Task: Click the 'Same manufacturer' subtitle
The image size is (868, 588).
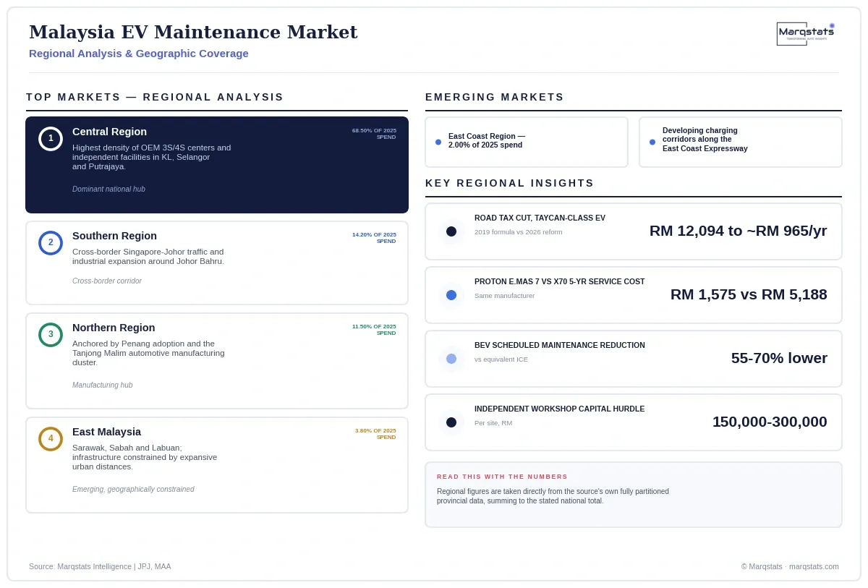Action: pos(504,296)
